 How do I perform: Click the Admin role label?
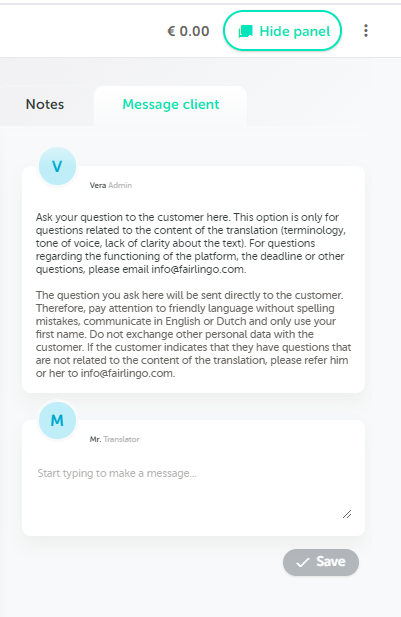click(120, 185)
